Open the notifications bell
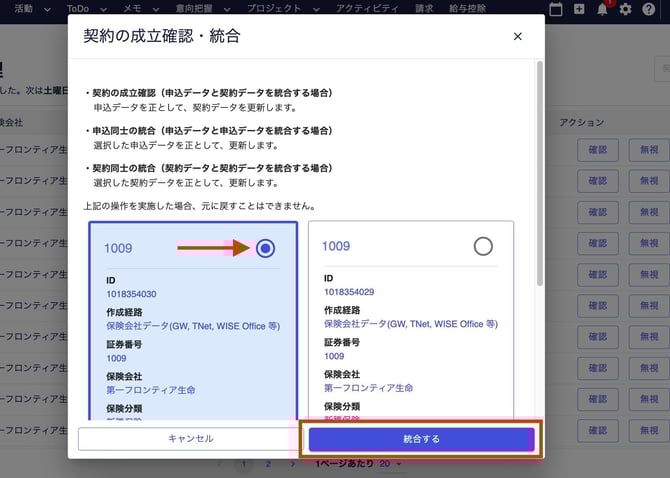 (602, 9)
